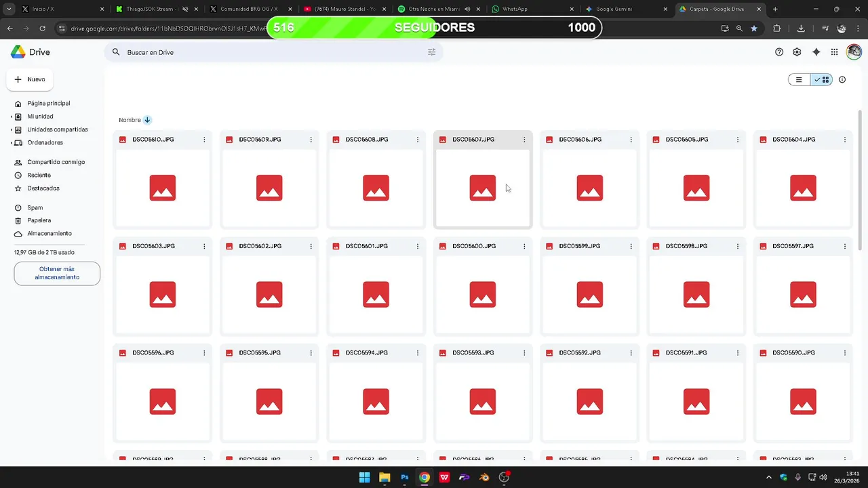
Task: Select the DSC05595.JPG thumbnail
Action: [269, 402]
